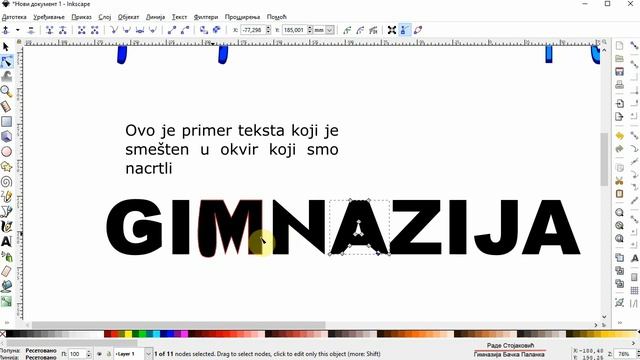The height and width of the screenshot is (360, 640).
Task: Select the Spray tool
Action: tap(6, 257)
